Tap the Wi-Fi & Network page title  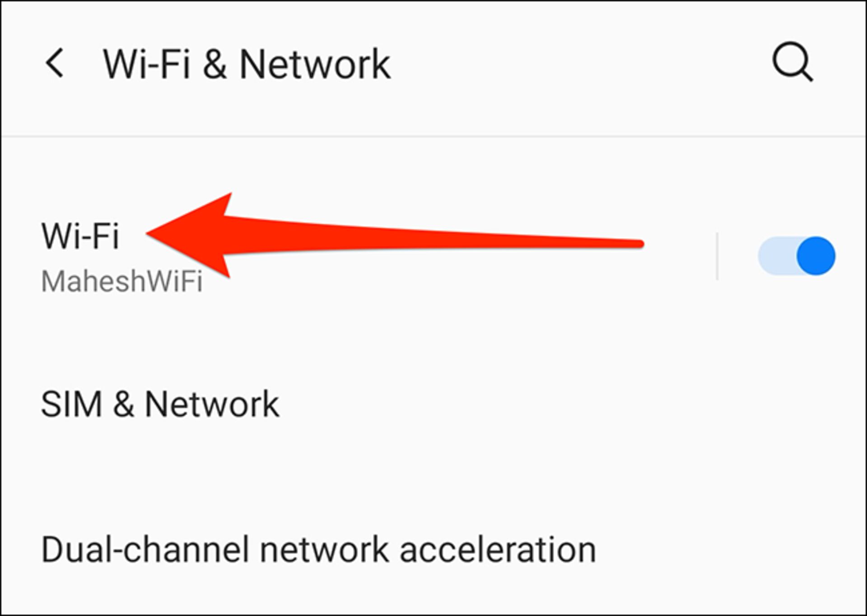pos(247,64)
